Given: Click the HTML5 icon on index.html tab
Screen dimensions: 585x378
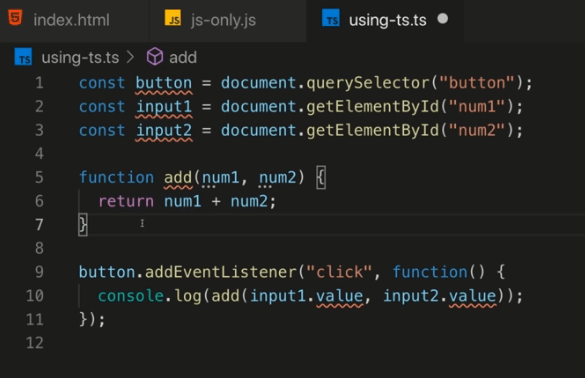Looking at the screenshot, I should 15,18.
